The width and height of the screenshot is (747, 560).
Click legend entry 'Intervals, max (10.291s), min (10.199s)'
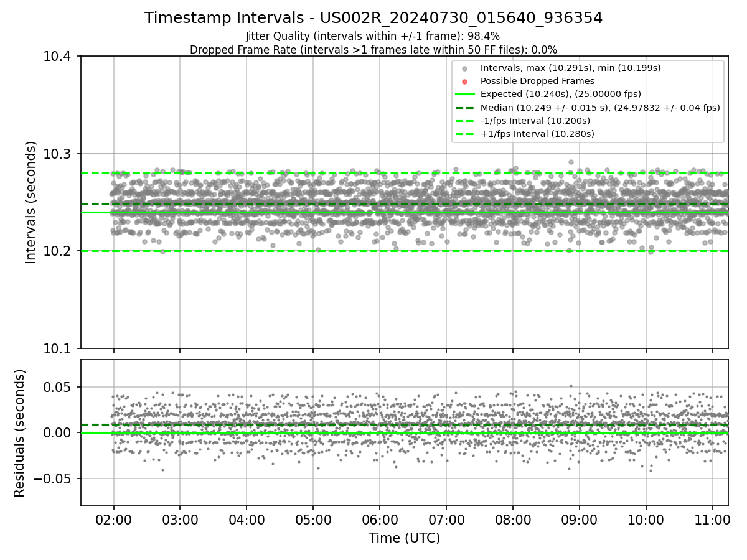coord(570,68)
